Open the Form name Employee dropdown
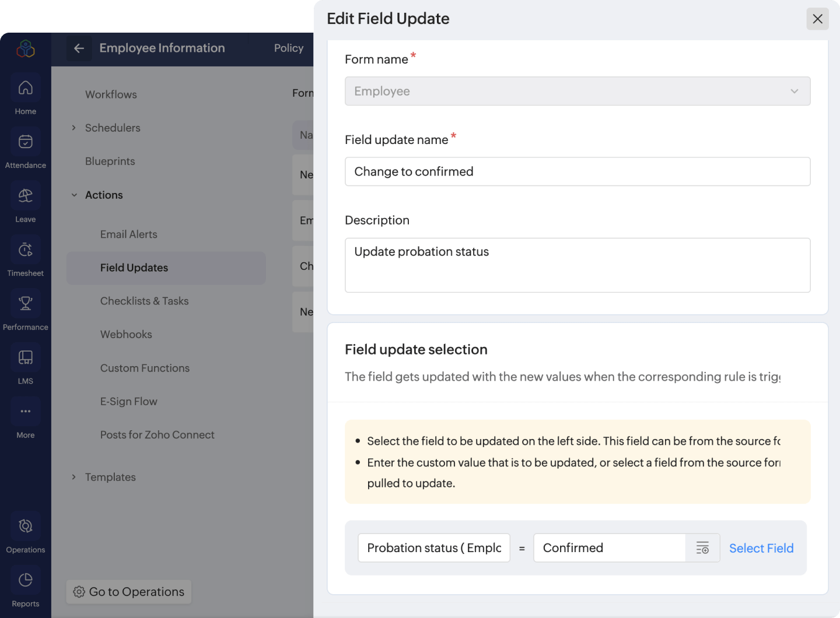840x618 pixels. pyautogui.click(x=577, y=91)
